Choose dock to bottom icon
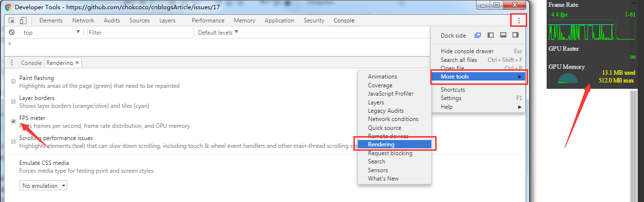This screenshot has width=644, height=202. tap(503, 35)
